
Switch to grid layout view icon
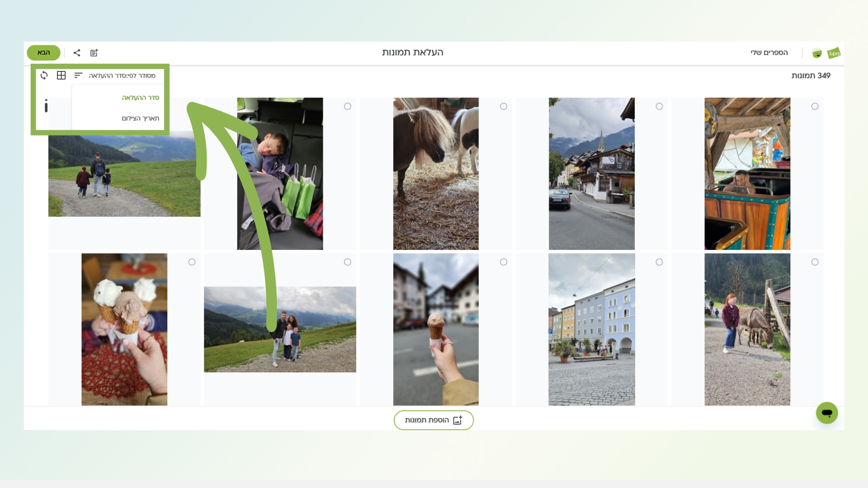click(61, 75)
